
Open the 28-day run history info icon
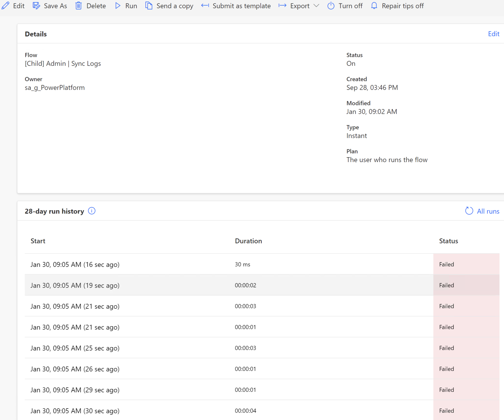tap(91, 211)
